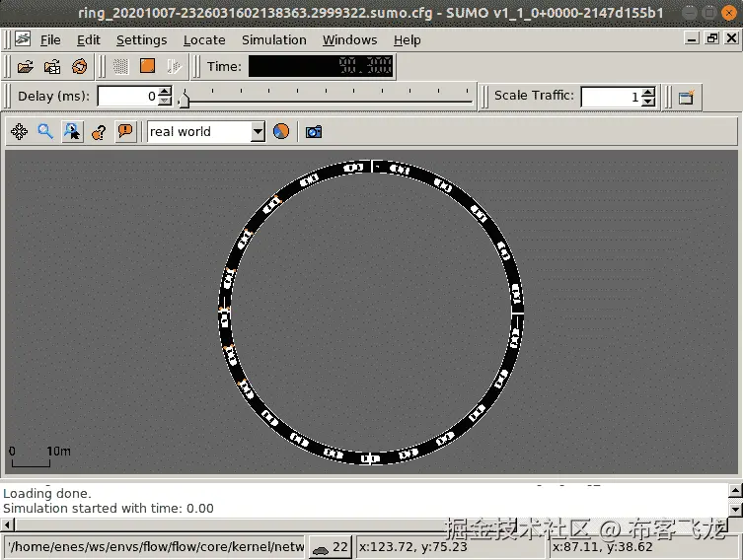
Task: Click horizontal scrollbar left arrow
Action: pyautogui.click(x=7, y=525)
